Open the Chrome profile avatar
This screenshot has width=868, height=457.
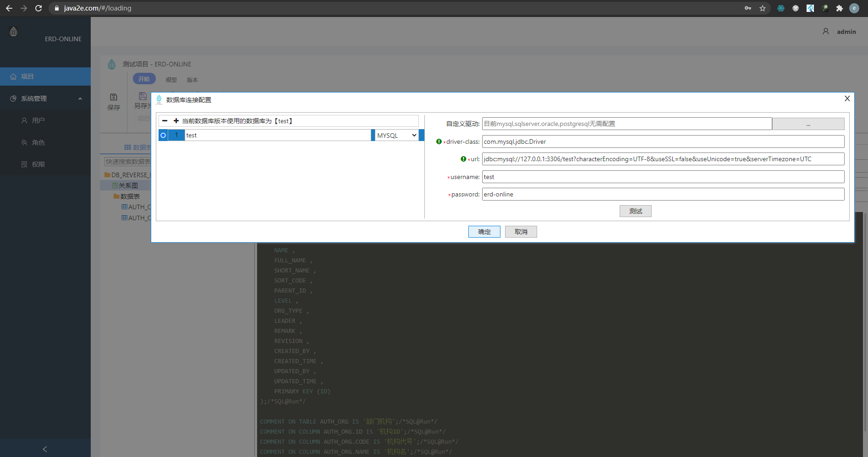click(x=854, y=8)
